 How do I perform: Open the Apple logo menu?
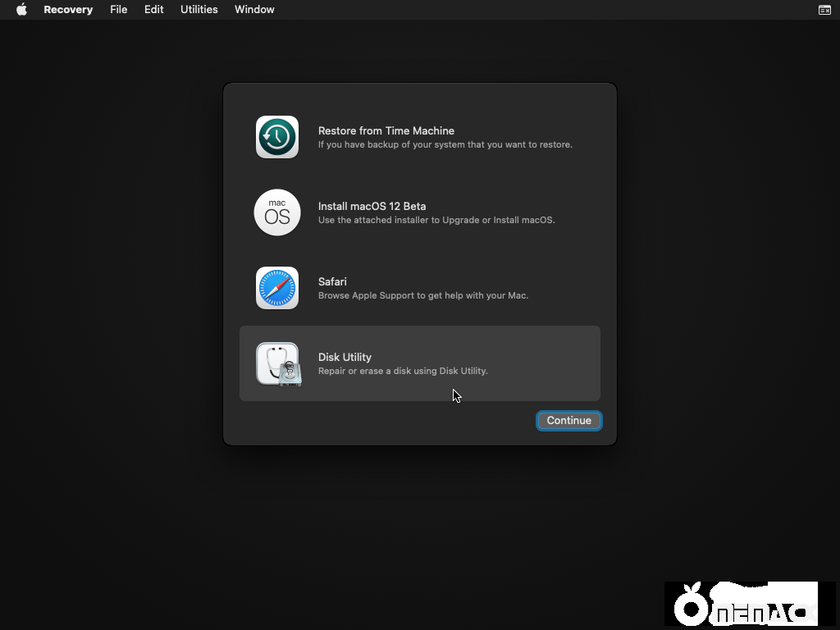coord(21,10)
